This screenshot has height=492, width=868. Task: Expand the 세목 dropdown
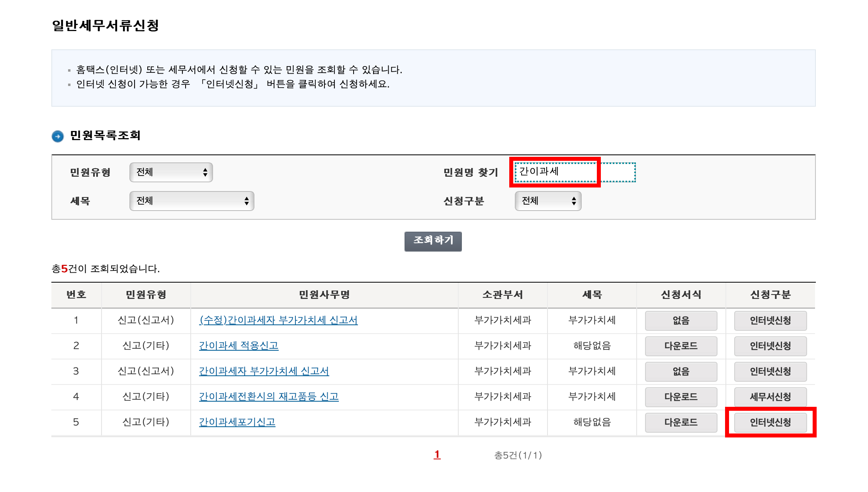pos(192,201)
